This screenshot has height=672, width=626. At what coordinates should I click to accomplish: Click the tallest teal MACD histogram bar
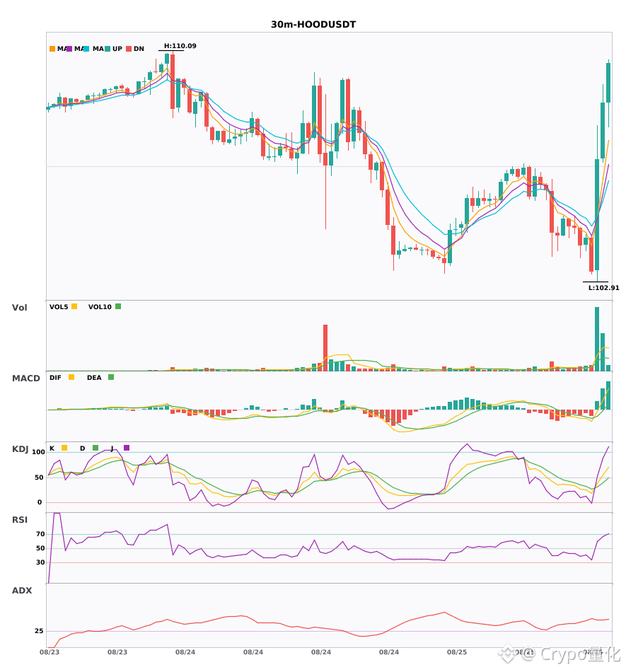coord(608,395)
